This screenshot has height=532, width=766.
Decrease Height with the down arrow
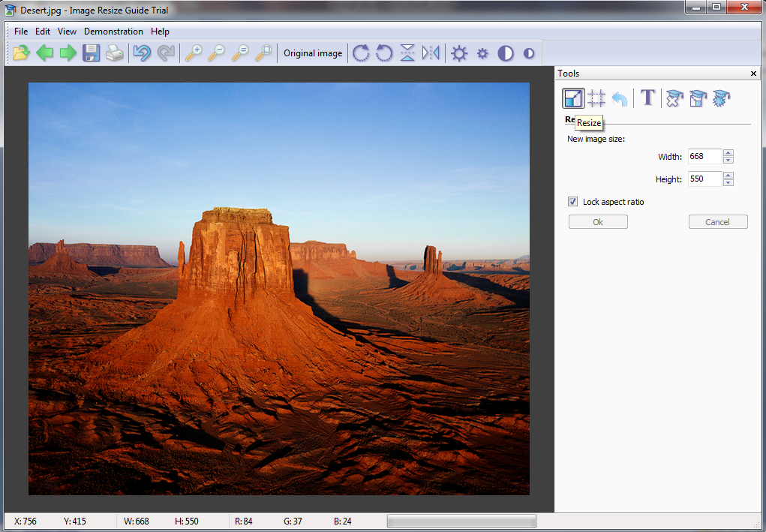pyautogui.click(x=728, y=182)
